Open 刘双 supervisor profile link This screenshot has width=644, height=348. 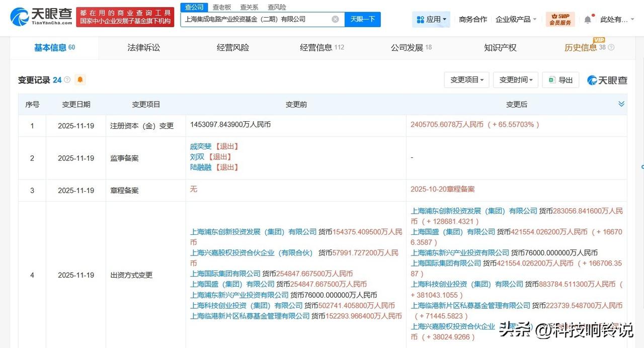197,157
